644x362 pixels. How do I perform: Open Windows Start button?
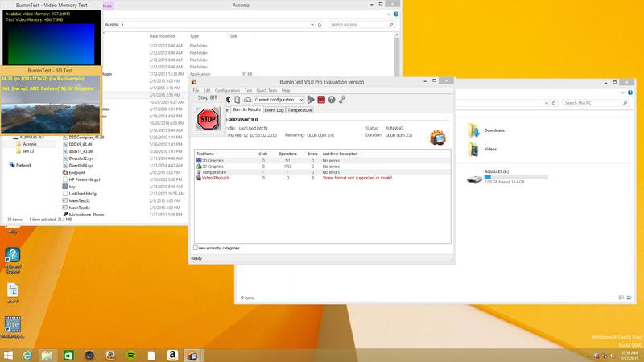(x=8, y=355)
